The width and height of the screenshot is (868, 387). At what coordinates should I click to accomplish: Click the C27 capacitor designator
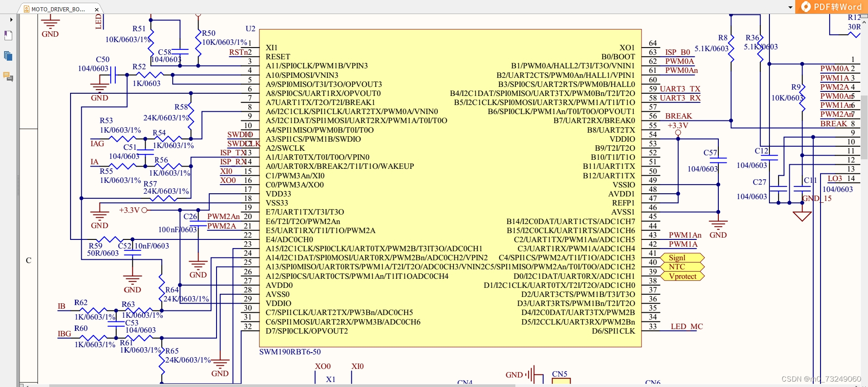[759, 182]
